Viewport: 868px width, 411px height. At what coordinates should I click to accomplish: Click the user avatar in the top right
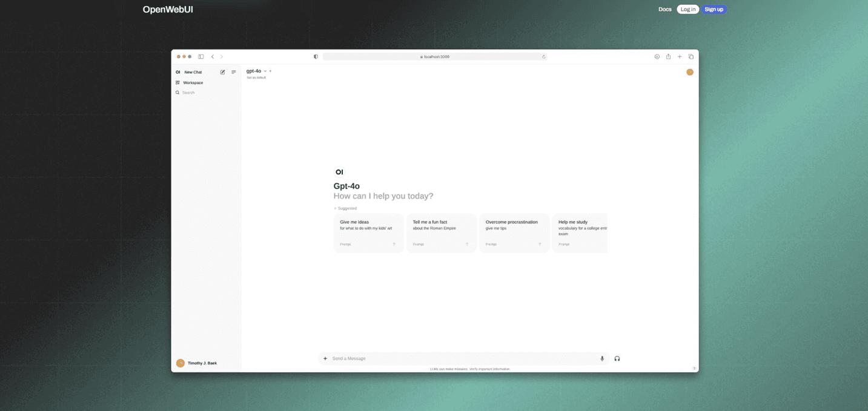click(x=689, y=71)
